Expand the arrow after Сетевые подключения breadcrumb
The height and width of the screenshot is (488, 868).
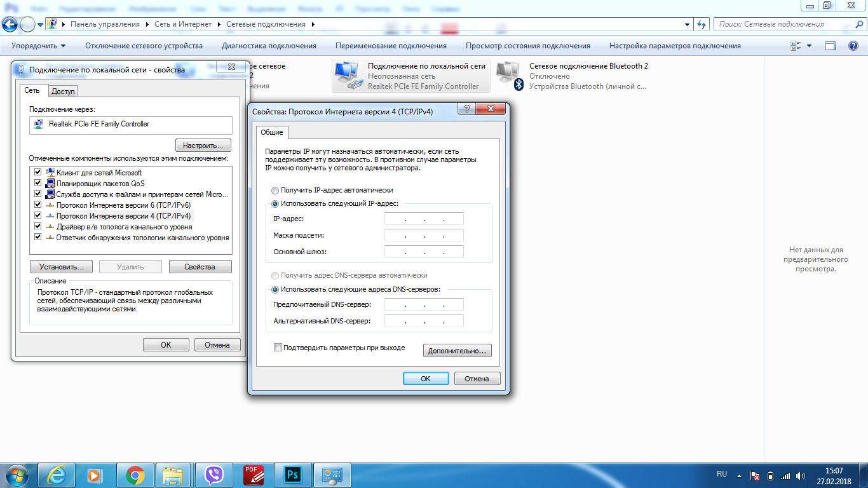[x=313, y=24]
